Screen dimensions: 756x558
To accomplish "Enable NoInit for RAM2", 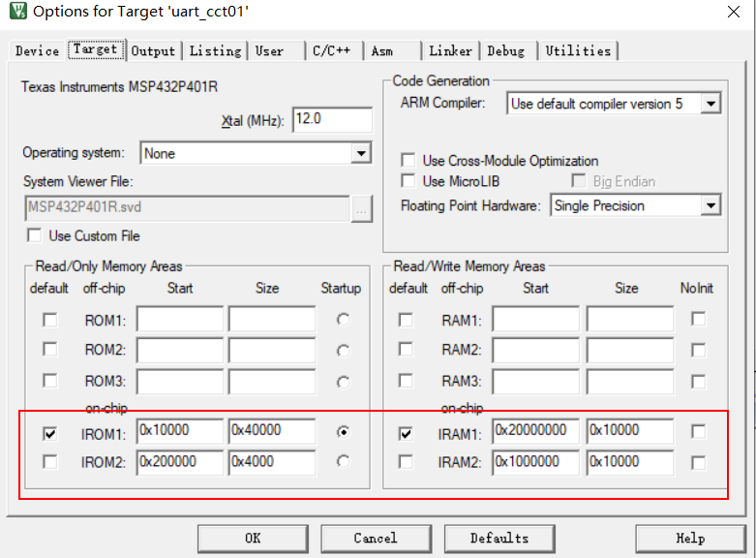I will 698,350.
